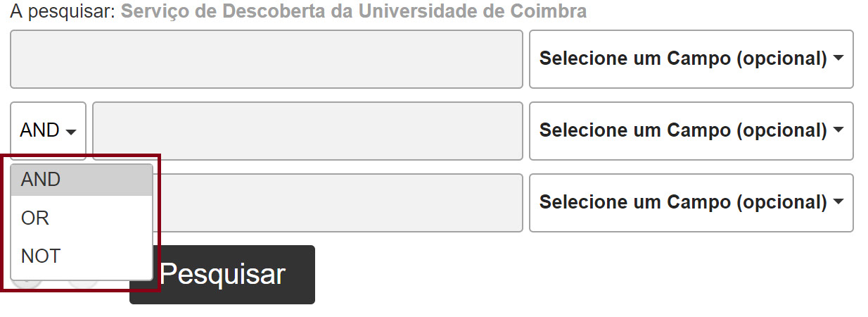
Task: Click the A pesquisar label text
Action: [62, 12]
